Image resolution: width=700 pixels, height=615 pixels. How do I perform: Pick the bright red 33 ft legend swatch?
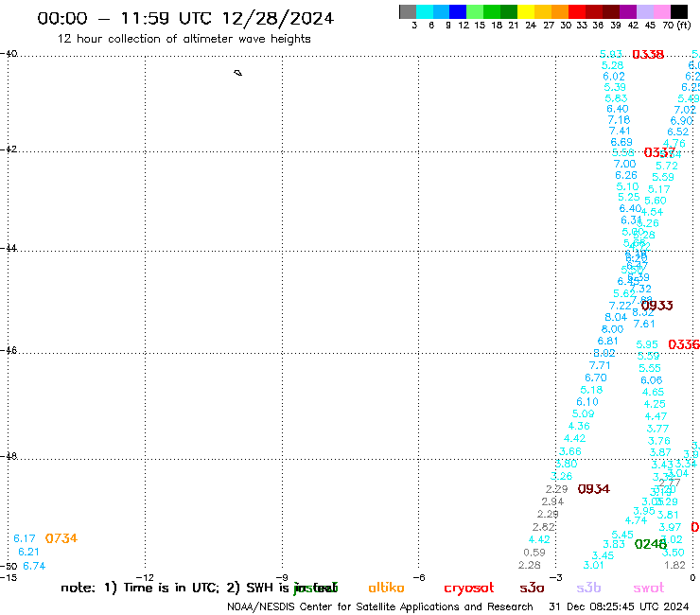[x=577, y=11]
